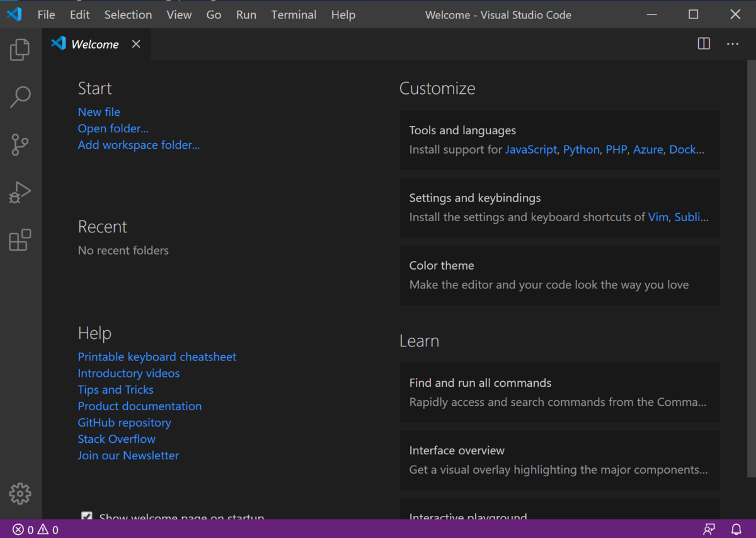The image size is (756, 538).
Task: Open the View menu
Action: 179,14
